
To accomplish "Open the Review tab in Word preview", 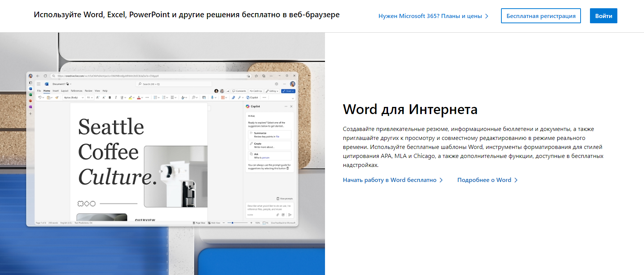I will coord(89,91).
